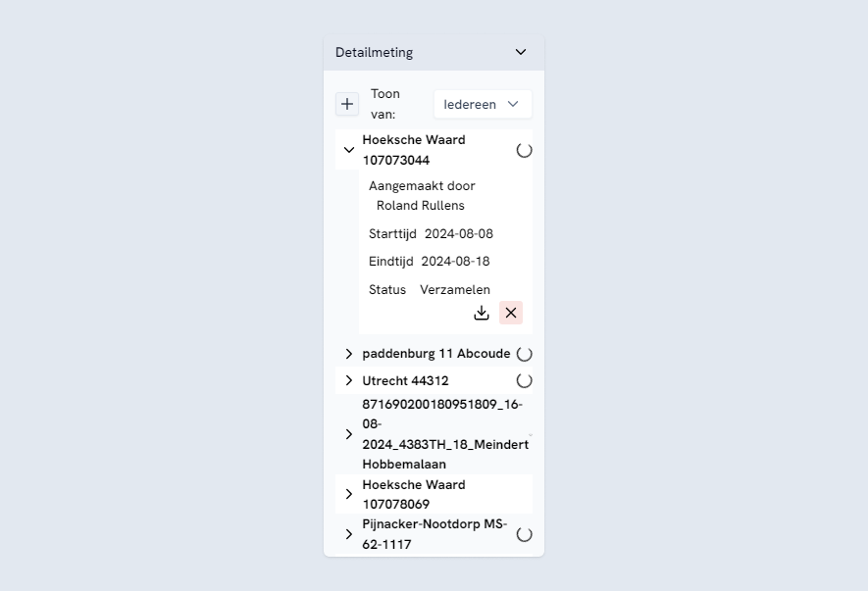Collapse the Detailmeting panel with its chevron

[521, 52]
